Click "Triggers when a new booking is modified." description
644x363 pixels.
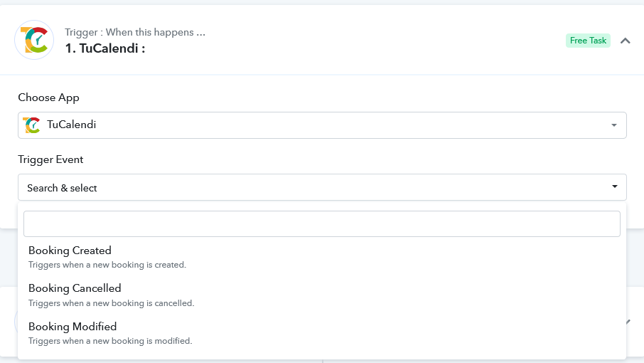click(110, 341)
